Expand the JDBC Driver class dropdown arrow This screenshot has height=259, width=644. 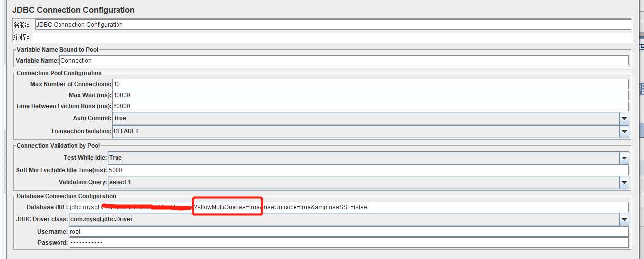pyautogui.click(x=624, y=219)
